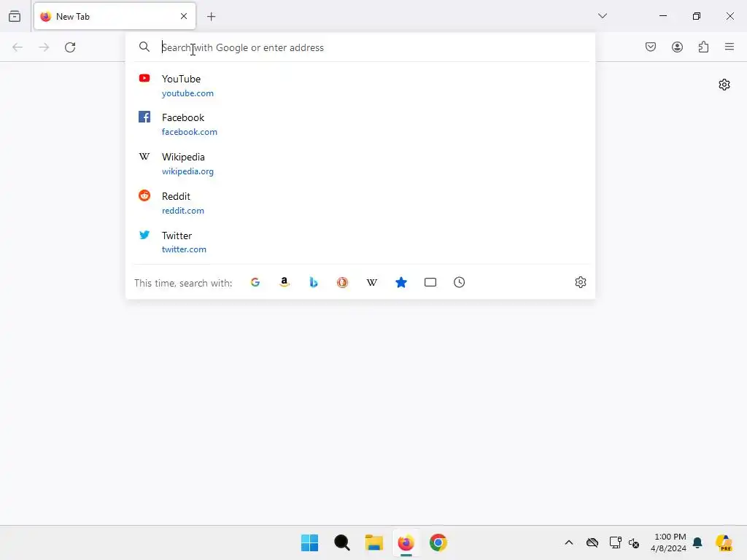Search open tabs with the tab icon

[x=430, y=282]
